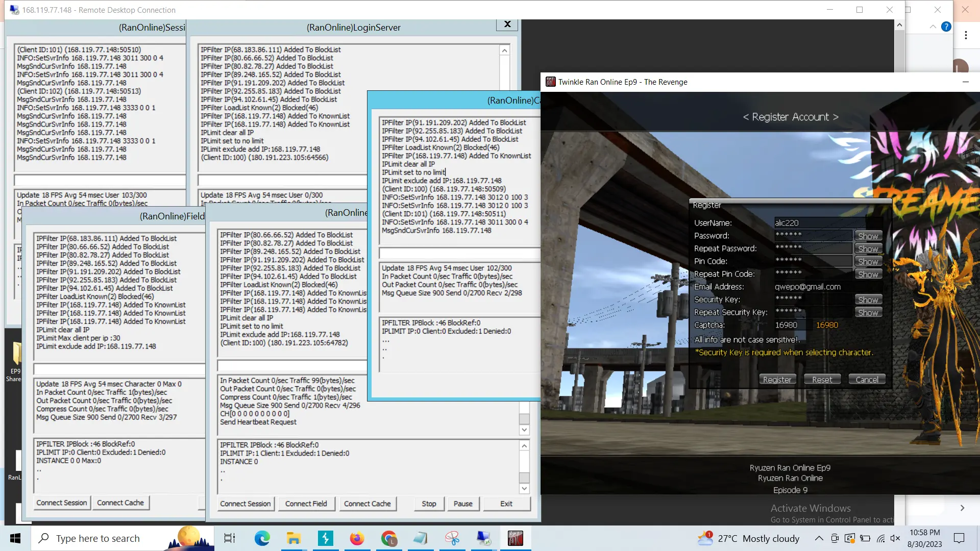Click up arrow of remote desktop scrollbar
This screenshot has width=980, height=551.
tap(899, 25)
